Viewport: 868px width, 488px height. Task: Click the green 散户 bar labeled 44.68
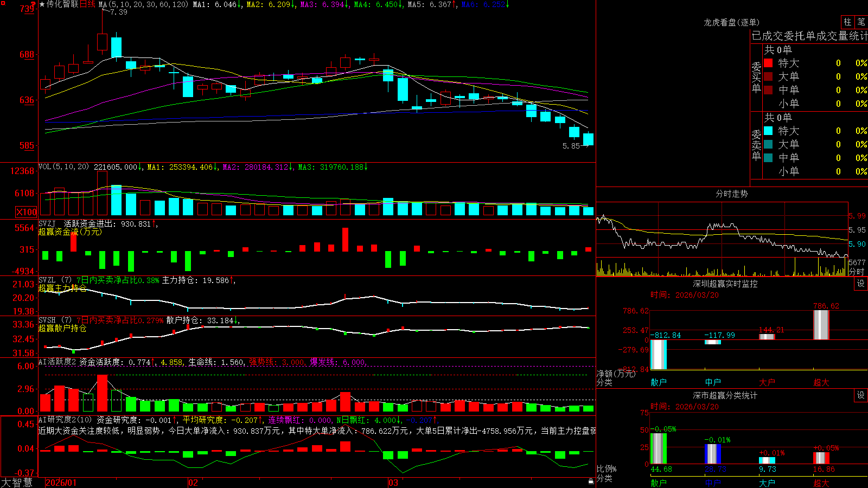(658, 448)
